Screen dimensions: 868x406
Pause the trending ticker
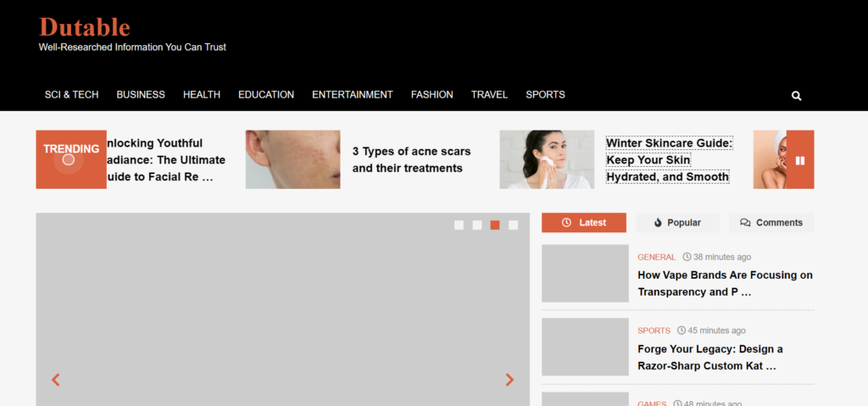coord(800,160)
